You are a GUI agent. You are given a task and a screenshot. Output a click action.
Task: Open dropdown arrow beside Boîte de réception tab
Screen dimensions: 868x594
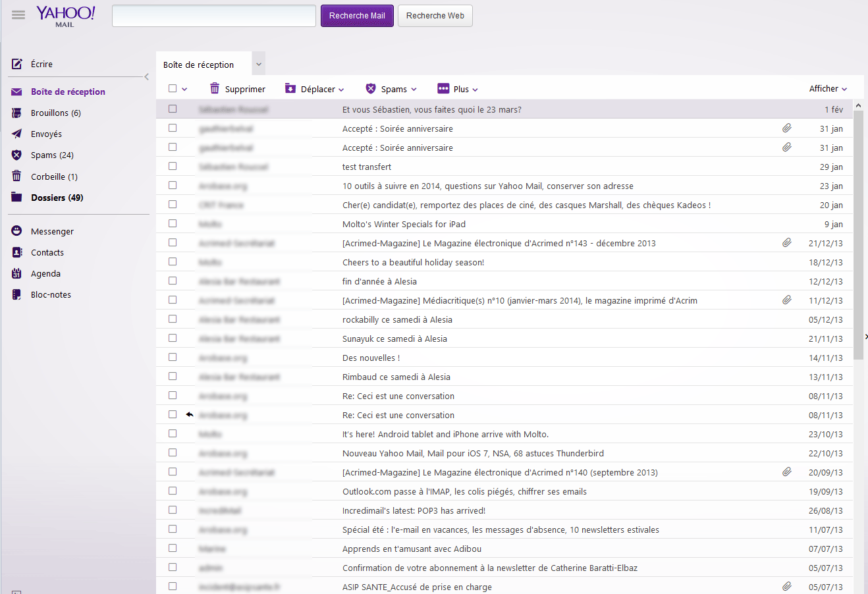point(259,64)
